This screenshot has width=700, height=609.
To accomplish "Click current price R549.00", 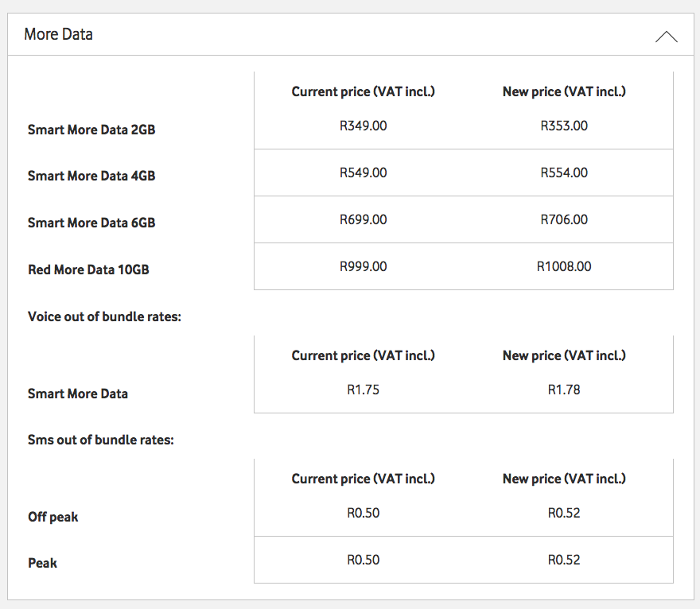I will [x=363, y=173].
